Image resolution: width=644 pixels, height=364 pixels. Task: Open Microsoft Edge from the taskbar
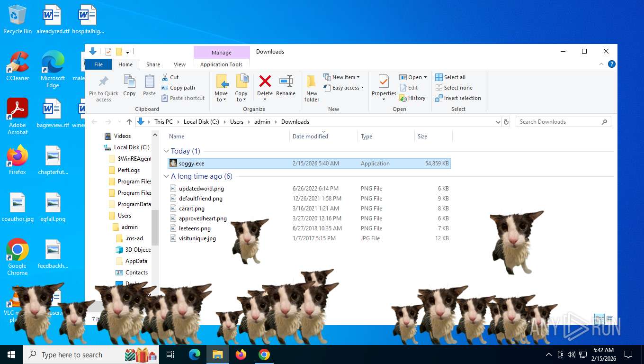(195, 355)
